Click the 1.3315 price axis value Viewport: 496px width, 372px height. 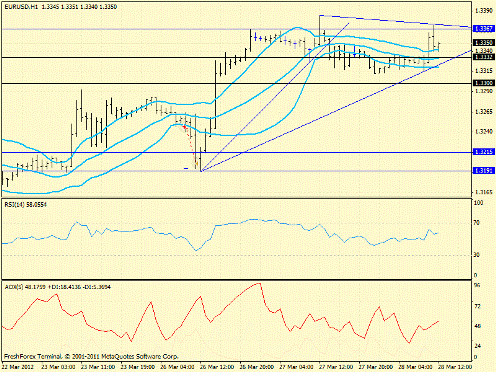[x=484, y=71]
